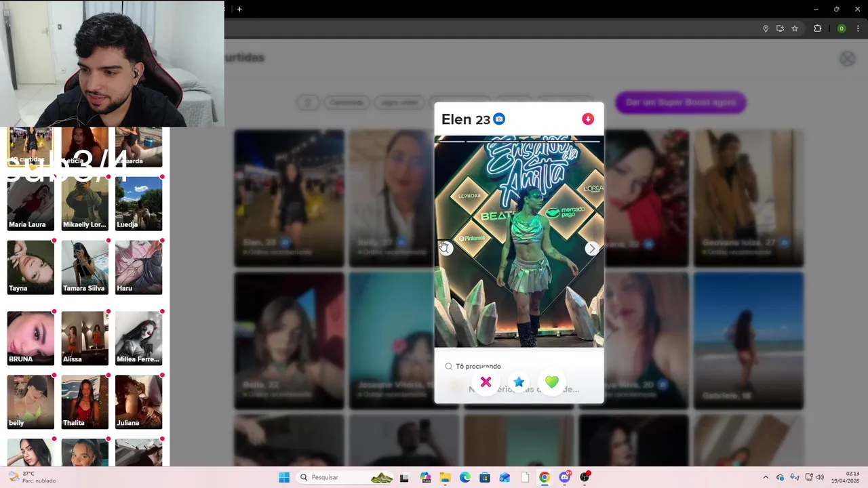Collapse Elen's profile with the red arrow
The width and height of the screenshot is (868, 488).
pos(588,119)
